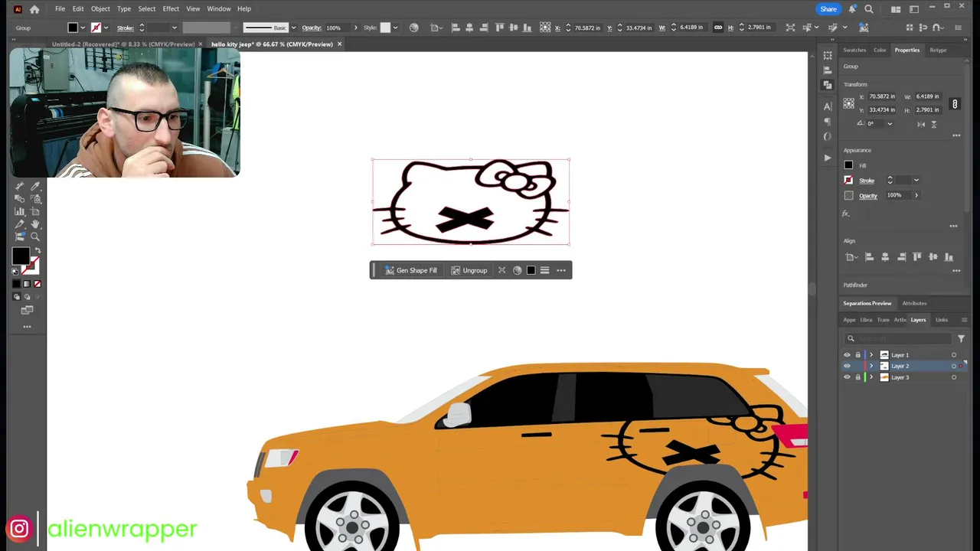Click Vertical Align Bottom in Align section
This screenshot has width=980, height=551.
click(x=950, y=257)
